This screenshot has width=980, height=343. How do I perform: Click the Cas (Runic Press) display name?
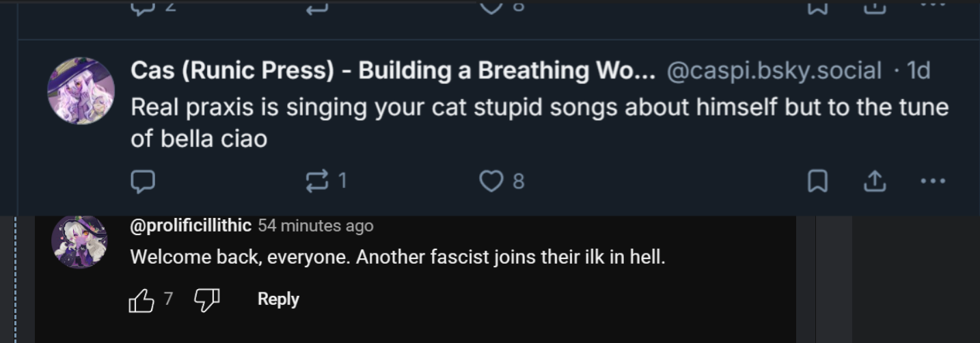click(x=392, y=71)
